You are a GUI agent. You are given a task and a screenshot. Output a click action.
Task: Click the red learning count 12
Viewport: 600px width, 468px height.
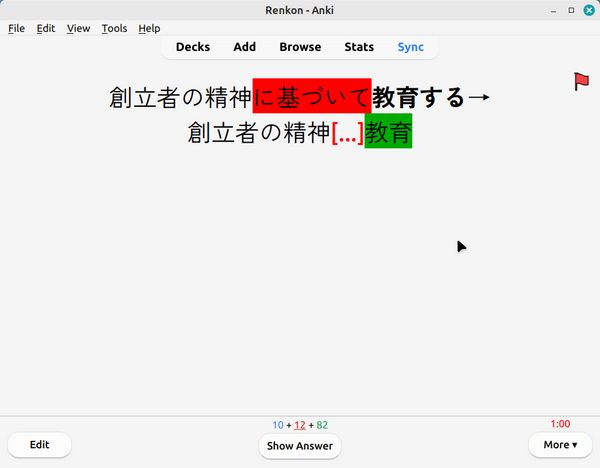pos(300,425)
